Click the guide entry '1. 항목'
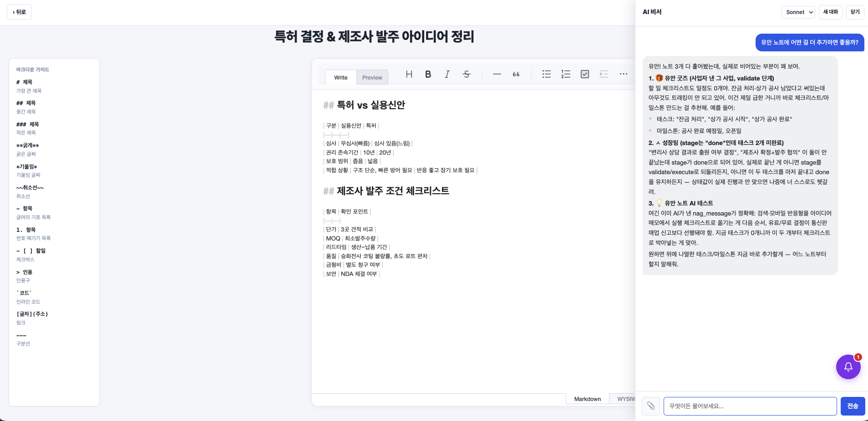This screenshot has height=421, width=868. [26, 230]
